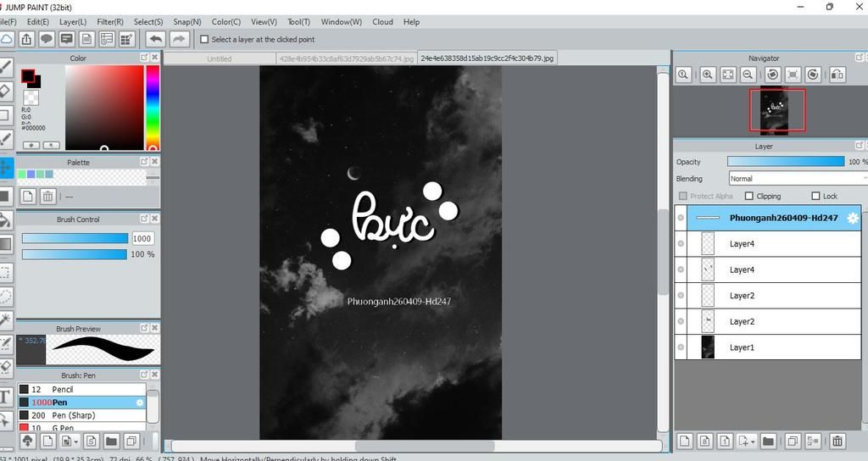This screenshot has width=868, height=461.
Task: Open settings gear for Phuonganh260409-Hd247 layer
Action: pos(853,218)
